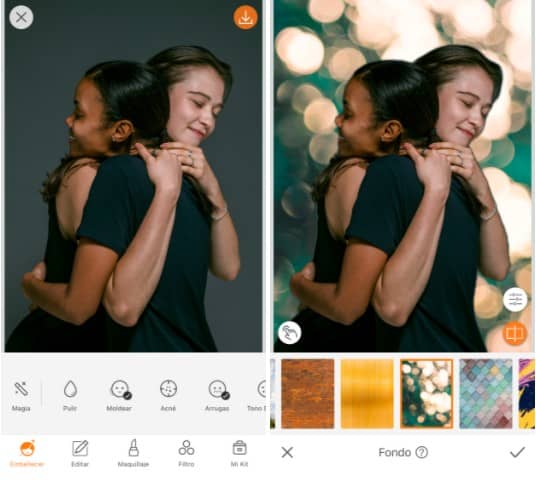Confirm the Fondo edit with checkmark
Image resolution: width=536 pixels, height=485 pixels.
pyautogui.click(x=518, y=452)
